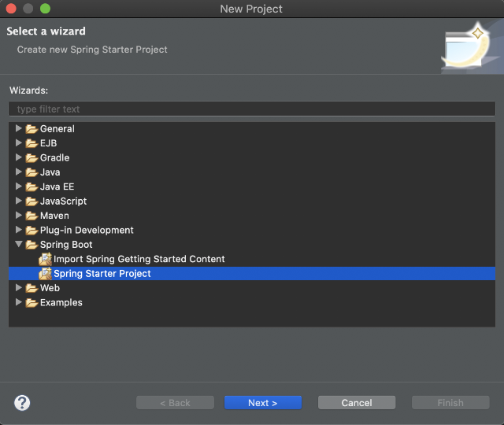Image resolution: width=504 pixels, height=425 pixels.
Task: Select Import Spring Getting Started Content text
Action: pos(139,259)
